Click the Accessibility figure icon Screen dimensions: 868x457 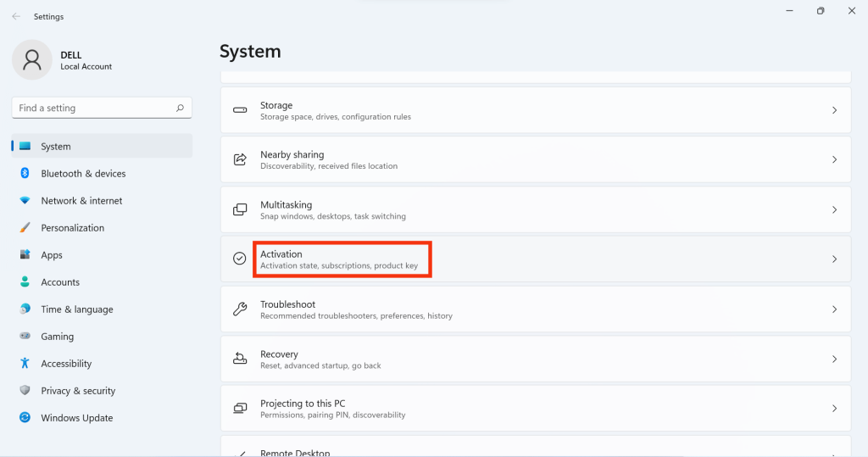point(25,364)
